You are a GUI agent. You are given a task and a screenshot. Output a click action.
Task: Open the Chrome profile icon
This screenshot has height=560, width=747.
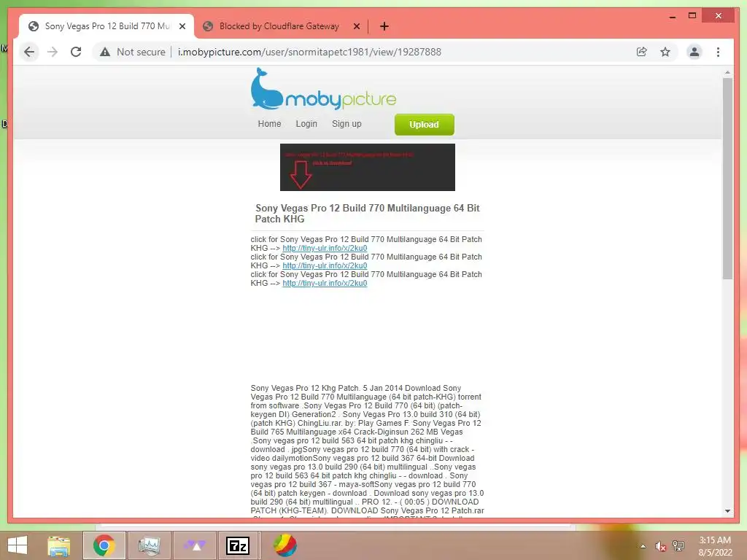coord(694,52)
